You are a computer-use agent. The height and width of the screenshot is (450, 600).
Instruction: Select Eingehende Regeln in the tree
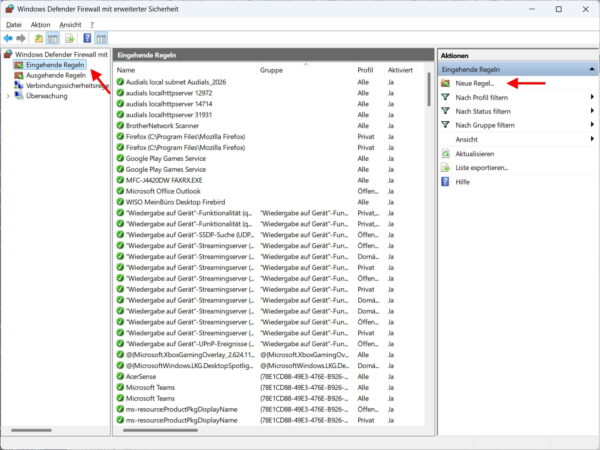point(55,65)
